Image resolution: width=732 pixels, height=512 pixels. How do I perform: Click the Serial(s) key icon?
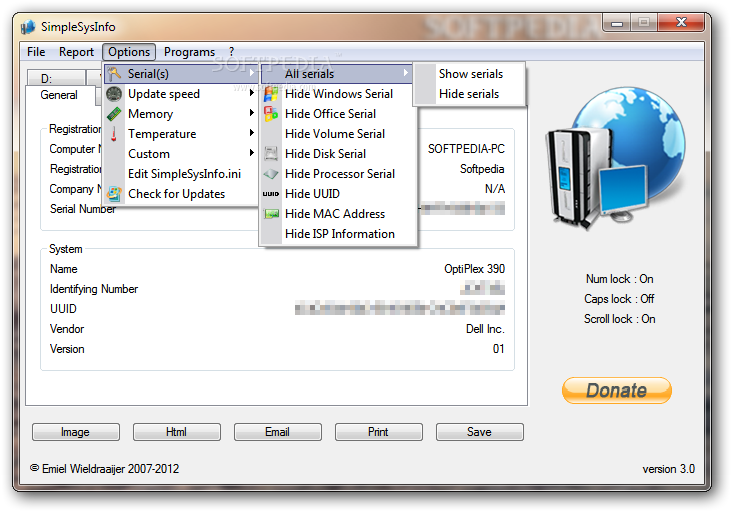[114, 74]
